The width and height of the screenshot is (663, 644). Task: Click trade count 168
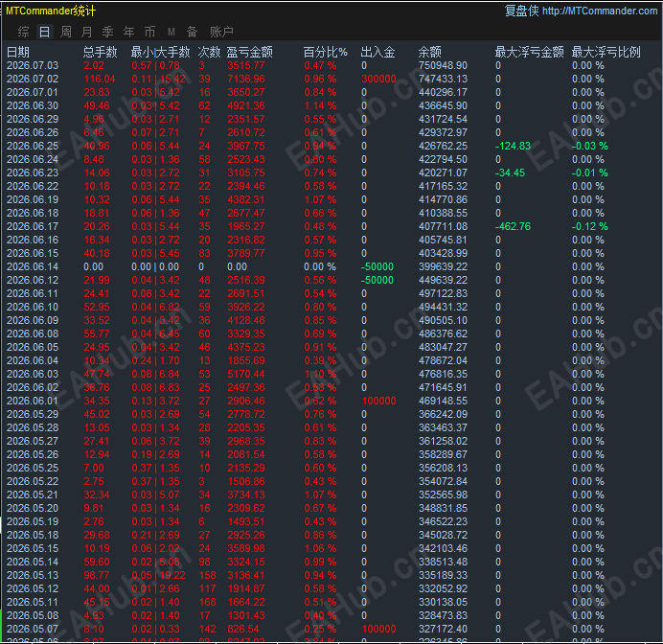point(208,602)
